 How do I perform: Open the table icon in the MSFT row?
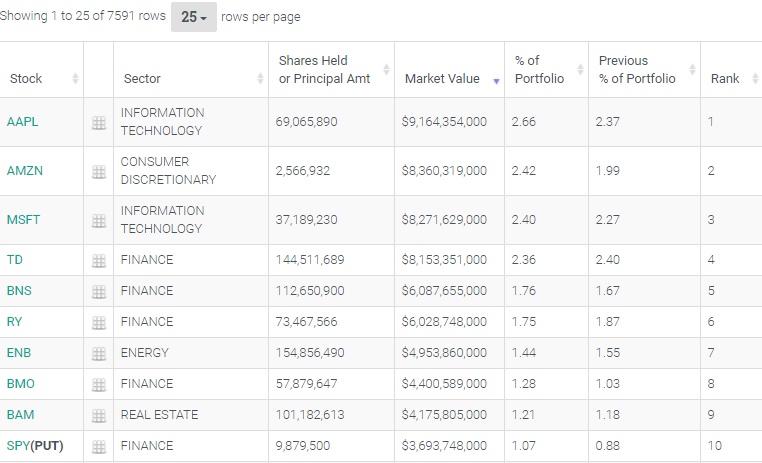[98, 220]
